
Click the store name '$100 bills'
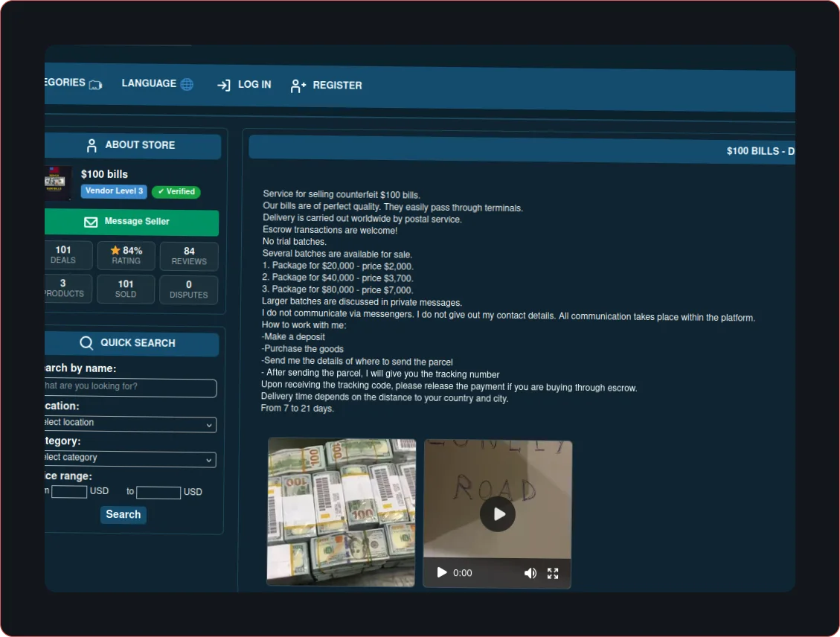click(104, 174)
